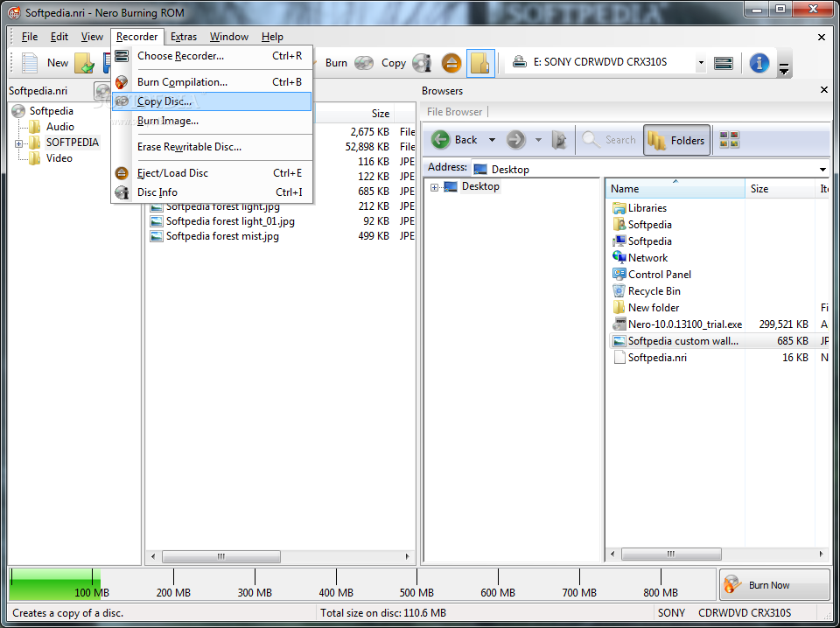Click the Views thumbnail grid icon

click(729, 140)
